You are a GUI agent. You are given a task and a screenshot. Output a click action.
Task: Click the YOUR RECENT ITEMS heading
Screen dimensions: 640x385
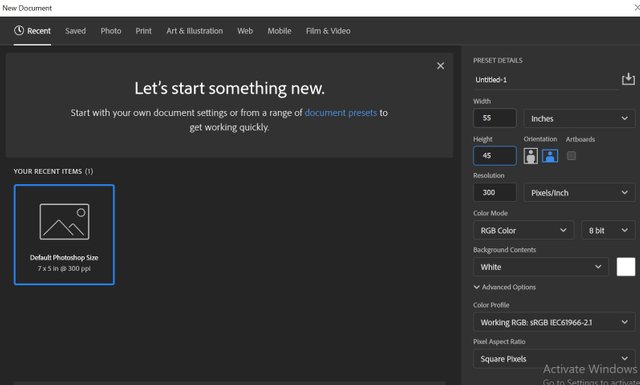53,171
